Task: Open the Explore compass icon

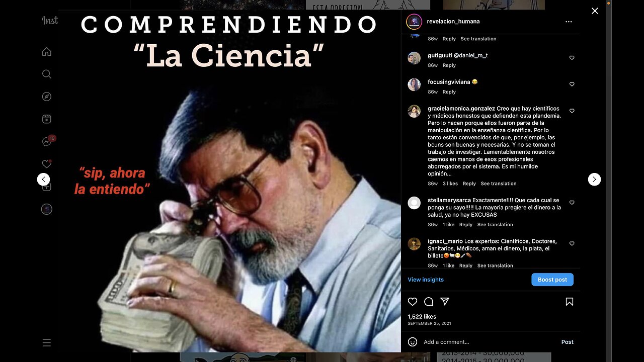Action: pos(47,97)
